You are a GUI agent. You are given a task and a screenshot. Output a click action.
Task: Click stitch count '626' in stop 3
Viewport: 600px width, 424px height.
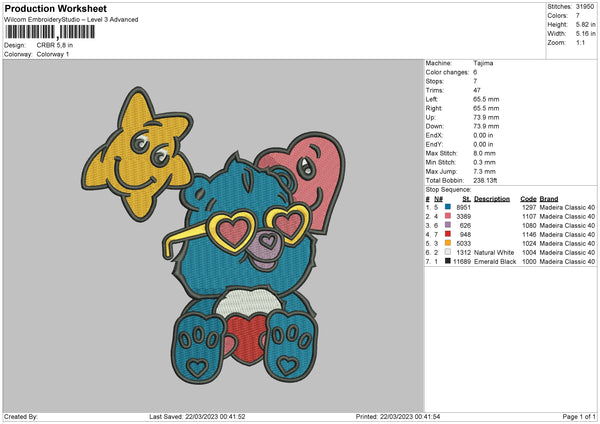465,225
